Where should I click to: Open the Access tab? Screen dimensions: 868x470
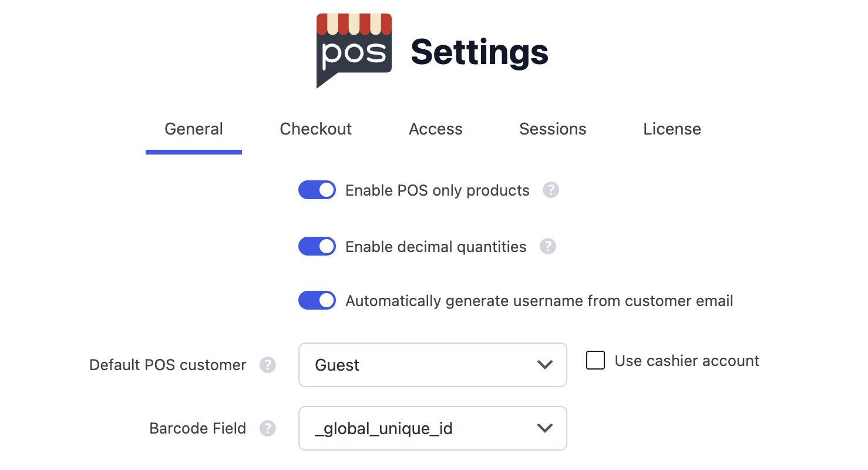(x=435, y=129)
